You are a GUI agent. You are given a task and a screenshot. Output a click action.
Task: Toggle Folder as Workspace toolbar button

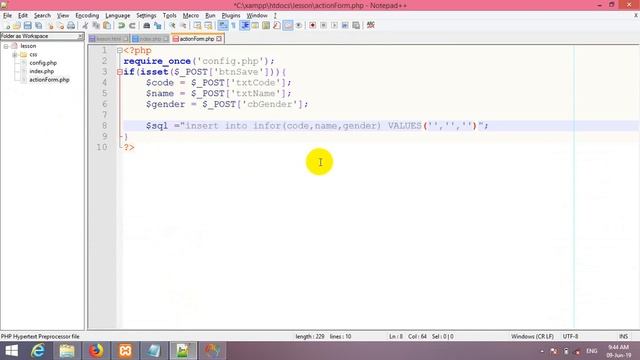[x=288, y=25]
